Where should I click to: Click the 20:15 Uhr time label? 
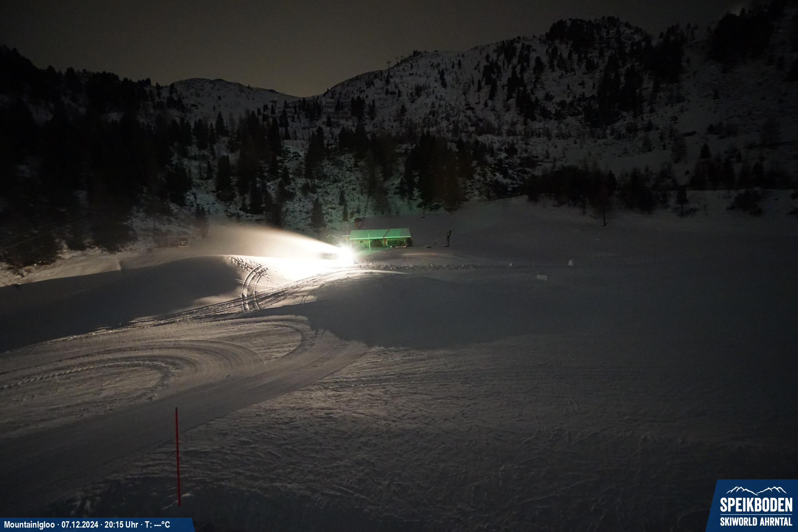pos(121,524)
